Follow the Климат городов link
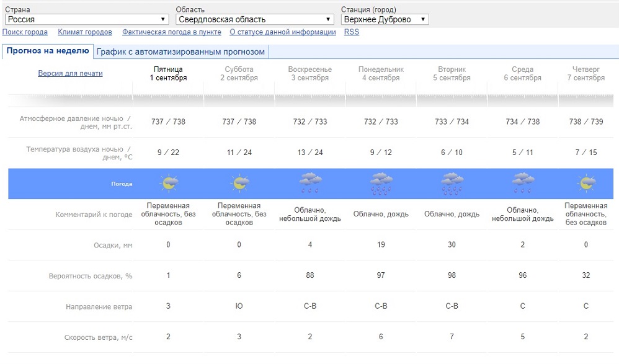The height and width of the screenshot is (364, 619). point(85,32)
